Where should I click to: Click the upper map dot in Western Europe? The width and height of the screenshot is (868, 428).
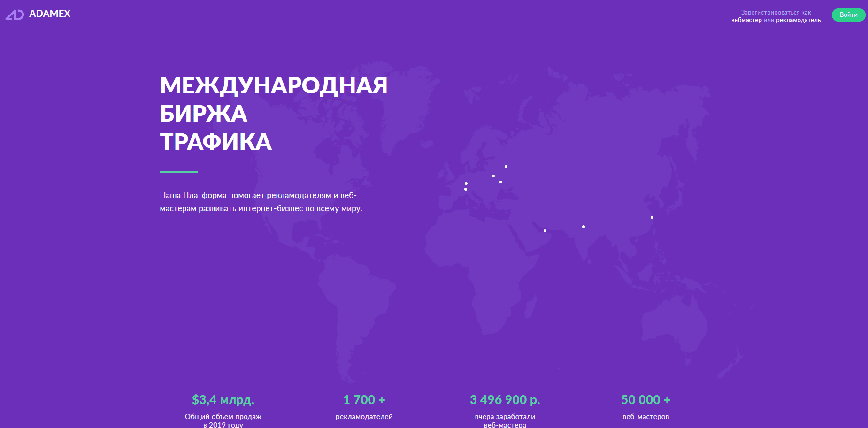466,183
